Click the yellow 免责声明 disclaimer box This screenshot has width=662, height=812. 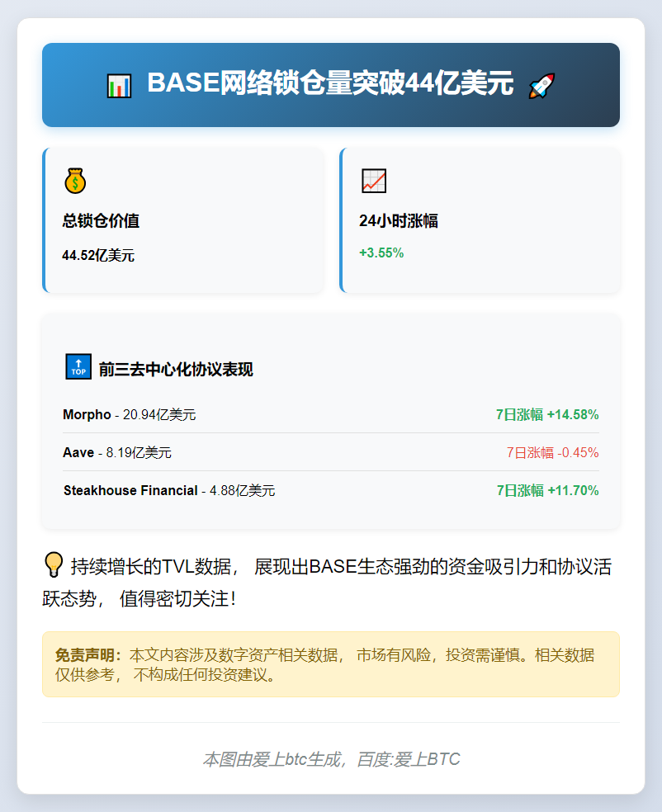pyautogui.click(x=330, y=663)
